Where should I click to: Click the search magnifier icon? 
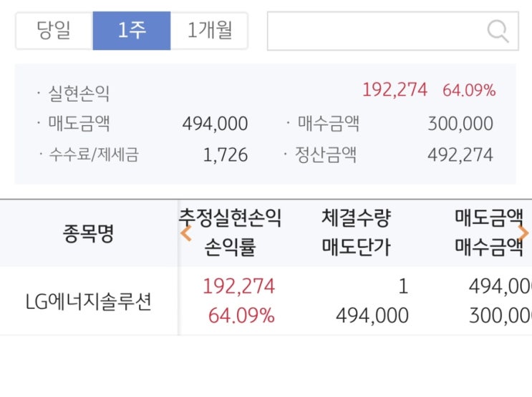point(498,31)
